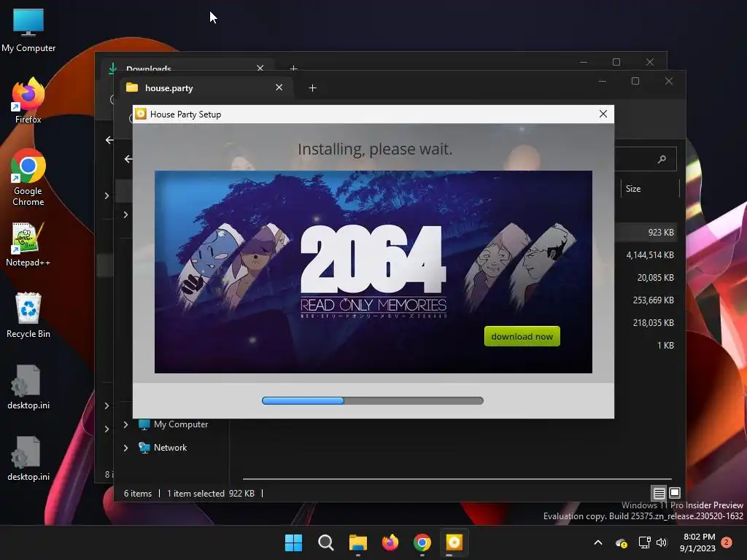Open Chrome from the taskbar
Viewport: 747px width, 560px height.
[x=422, y=542]
